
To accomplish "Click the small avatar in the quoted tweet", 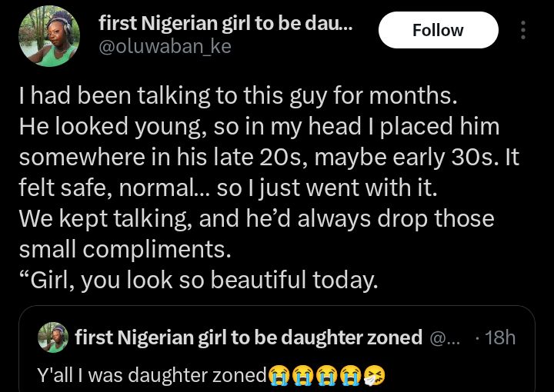I will [x=52, y=337].
